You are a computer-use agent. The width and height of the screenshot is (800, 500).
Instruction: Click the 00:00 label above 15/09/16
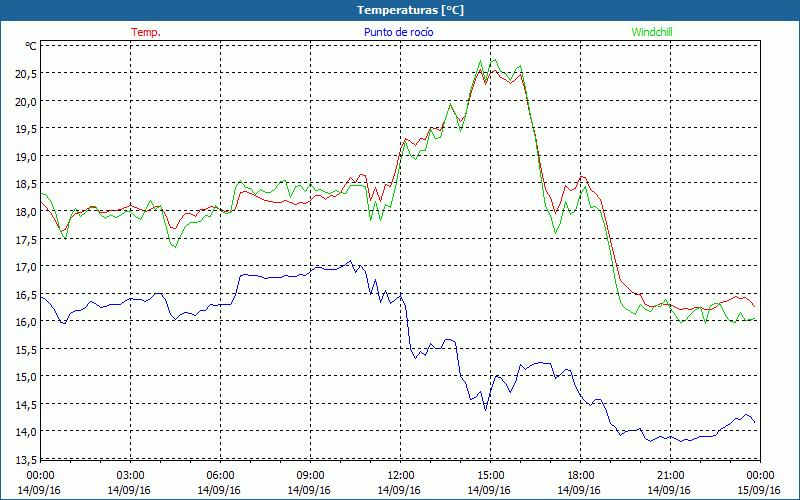coord(760,476)
